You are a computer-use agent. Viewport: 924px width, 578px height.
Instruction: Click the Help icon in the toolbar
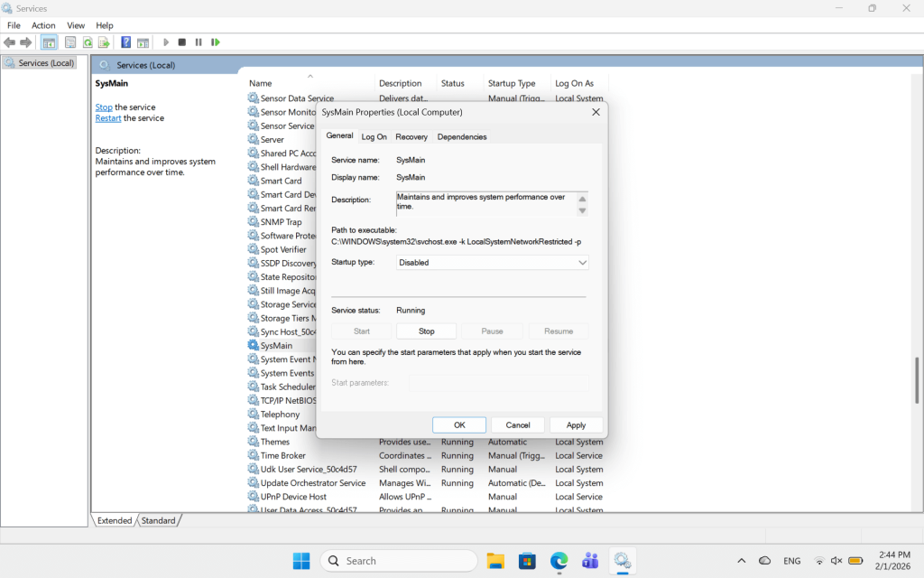(x=125, y=42)
